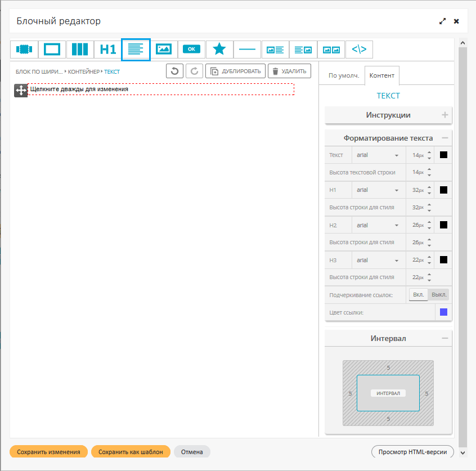This screenshot has height=471, width=476.
Task: Select the star icon block
Action: tap(219, 50)
